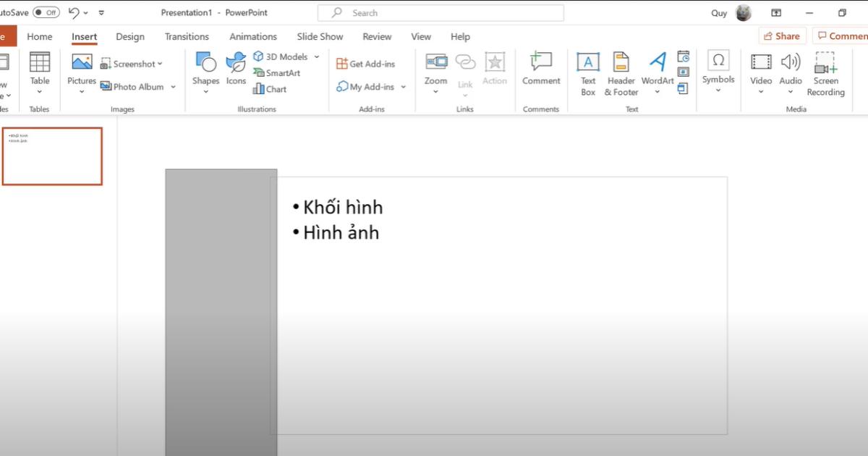Viewport: 868px width, 456px height.
Task: Insert a new Comment
Action: pyautogui.click(x=541, y=69)
